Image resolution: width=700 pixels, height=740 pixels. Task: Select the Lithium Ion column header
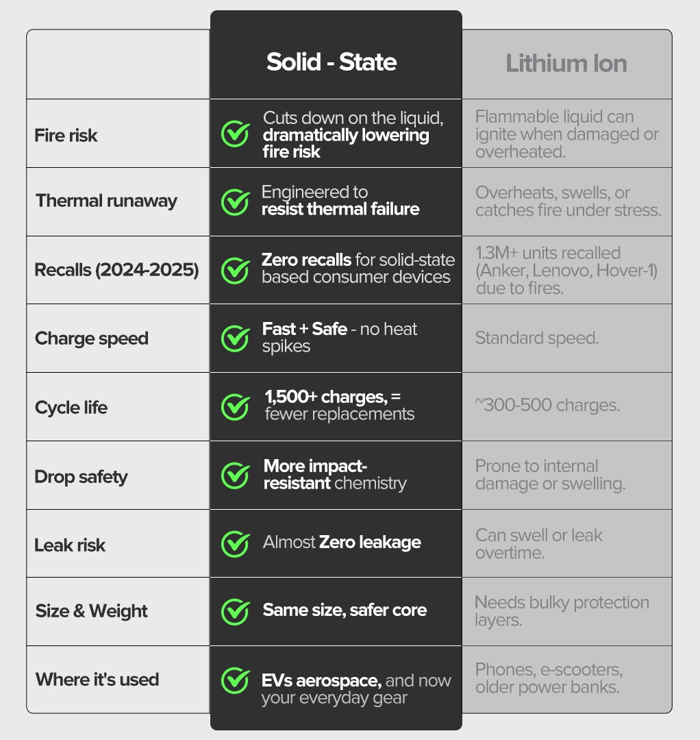566,64
